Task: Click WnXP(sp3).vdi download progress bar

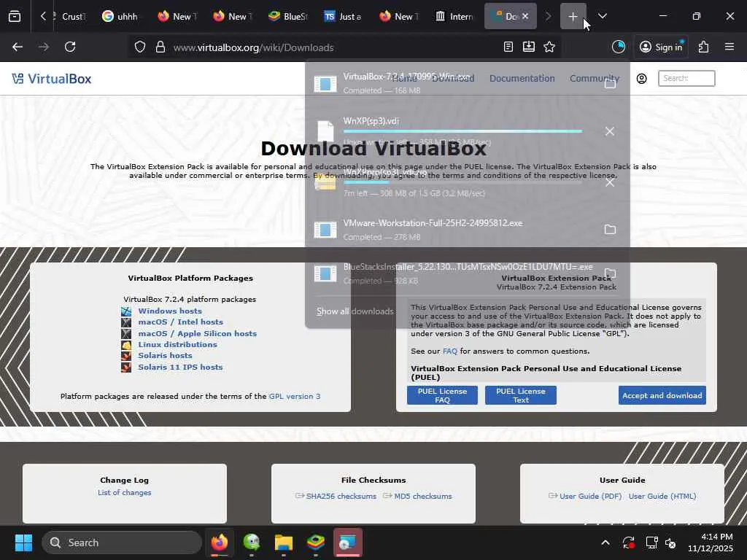Action: [462, 131]
